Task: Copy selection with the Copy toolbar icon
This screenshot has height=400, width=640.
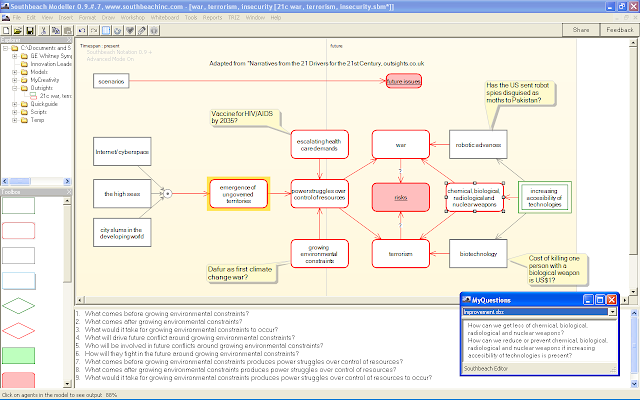Action: (56, 31)
